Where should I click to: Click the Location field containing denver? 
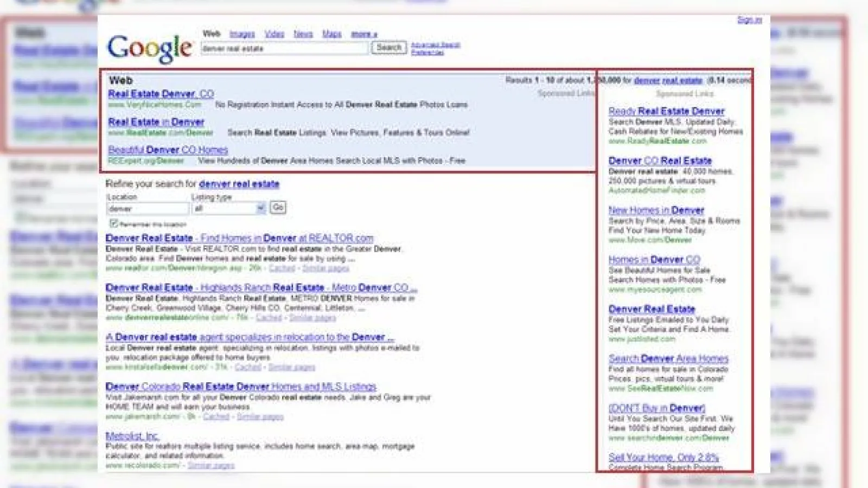point(148,209)
